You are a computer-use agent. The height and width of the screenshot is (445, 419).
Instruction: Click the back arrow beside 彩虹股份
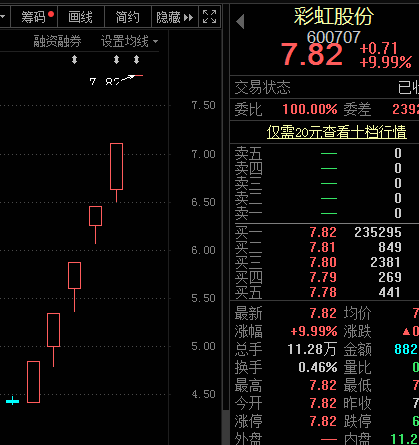(240, 22)
